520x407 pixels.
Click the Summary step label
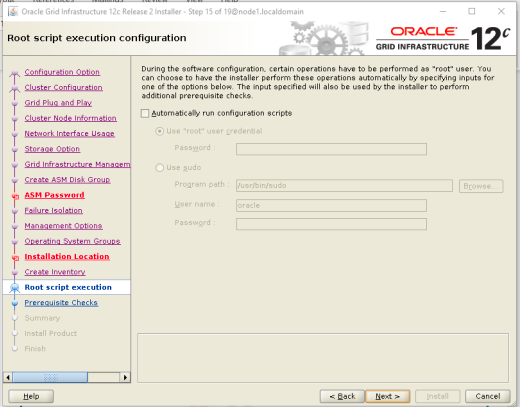coord(42,318)
